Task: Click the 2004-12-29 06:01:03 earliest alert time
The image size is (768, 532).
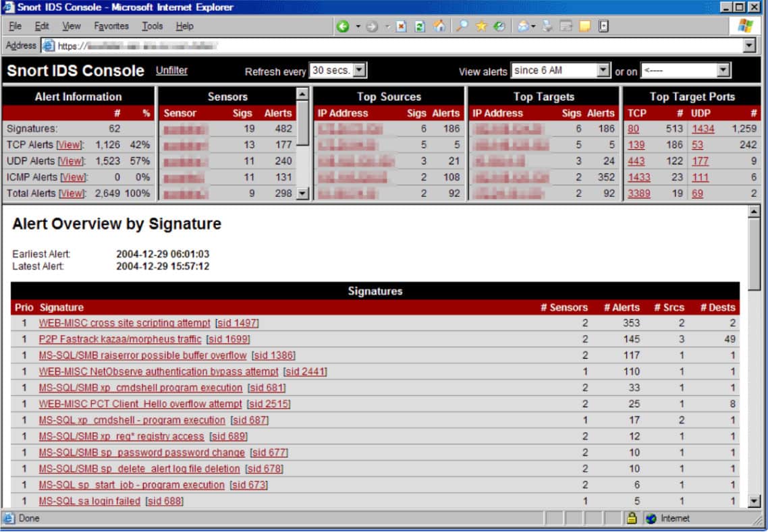Action: click(163, 254)
